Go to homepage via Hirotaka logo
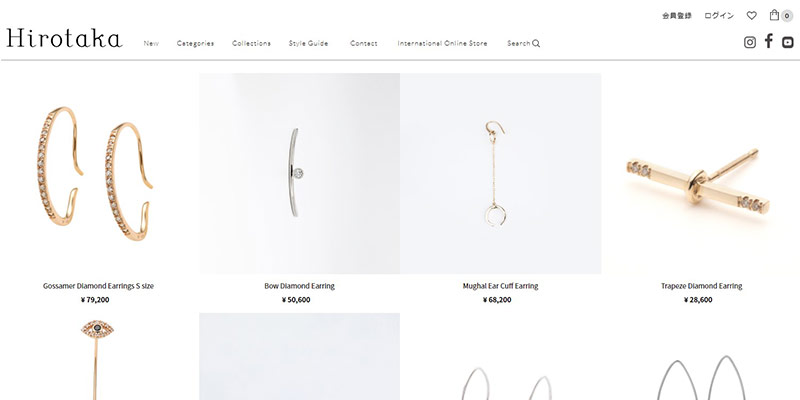Image resolution: width=800 pixels, height=400 pixels. point(64,38)
